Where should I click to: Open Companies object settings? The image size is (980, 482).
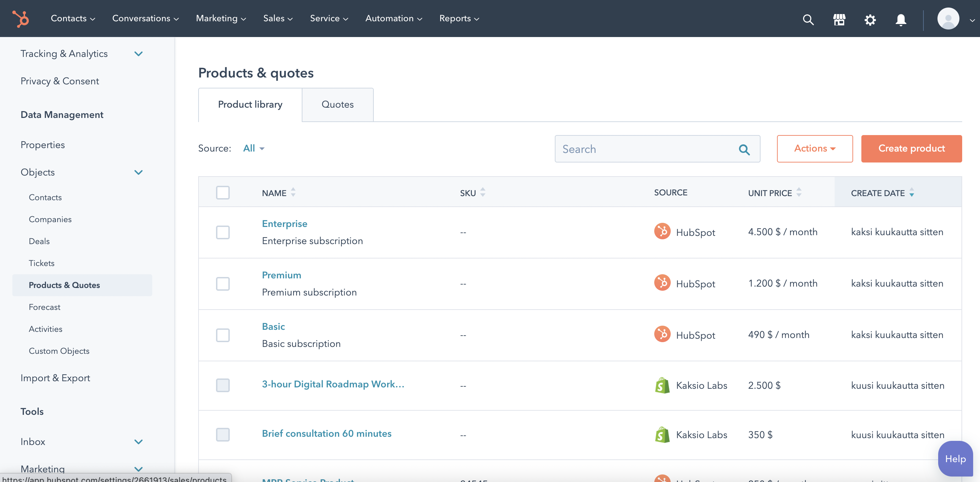[50, 219]
